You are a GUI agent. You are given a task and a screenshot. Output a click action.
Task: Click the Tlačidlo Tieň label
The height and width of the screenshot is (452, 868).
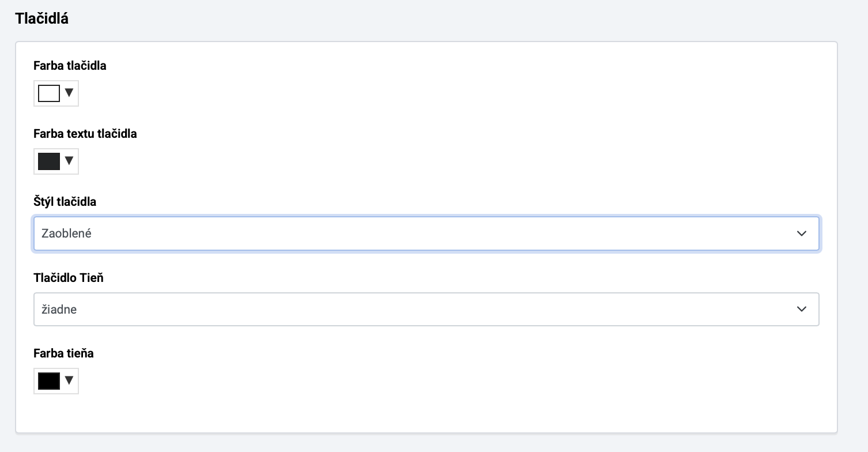coord(69,278)
